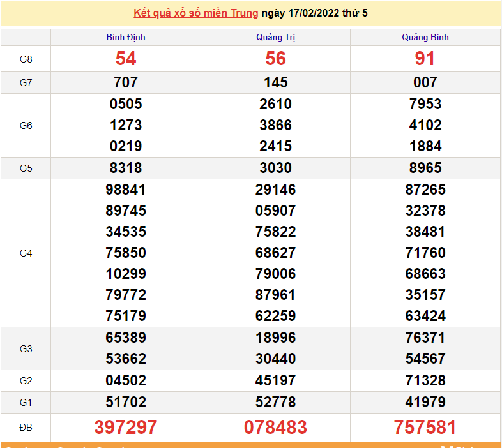Click Quảng Bình G8 result 91
The height and width of the screenshot is (448, 502).
[425, 59]
